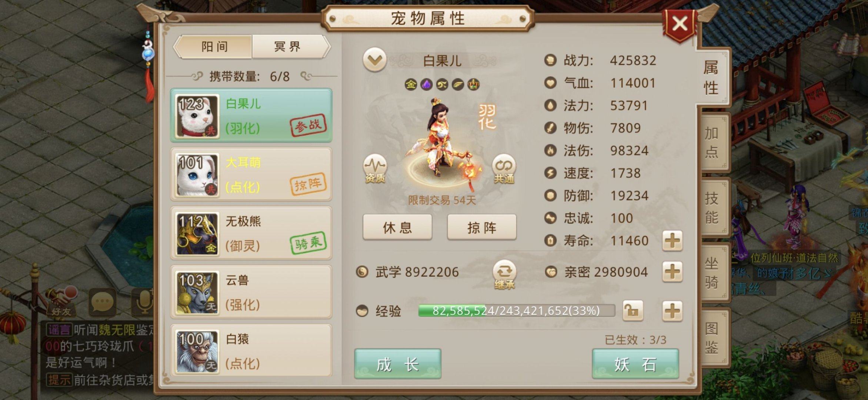Viewport: 868px width, 400px height.
Task: Add lifespan with 寿命 plus button
Action: [x=672, y=241]
